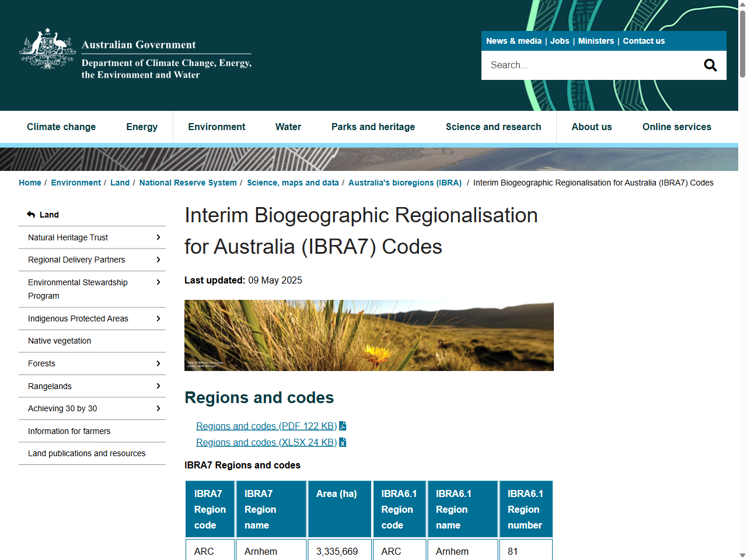Switch to the Parks and heritage tab

tap(373, 127)
